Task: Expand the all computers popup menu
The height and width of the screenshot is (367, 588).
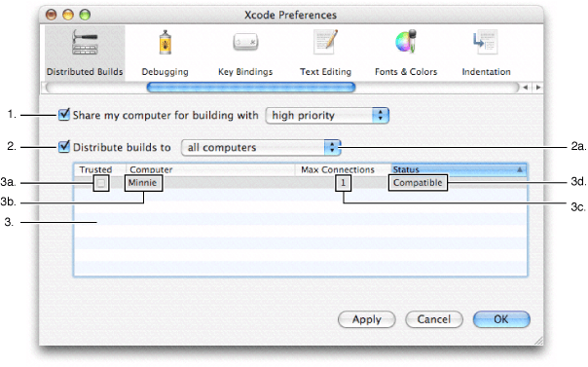Action: point(261,148)
